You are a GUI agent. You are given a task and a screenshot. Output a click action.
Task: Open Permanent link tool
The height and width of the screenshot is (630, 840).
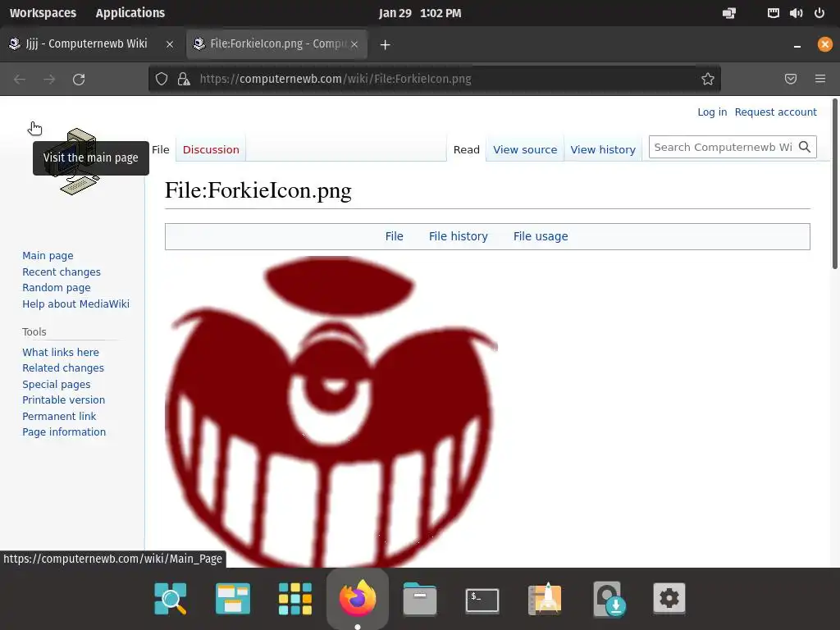tap(59, 416)
